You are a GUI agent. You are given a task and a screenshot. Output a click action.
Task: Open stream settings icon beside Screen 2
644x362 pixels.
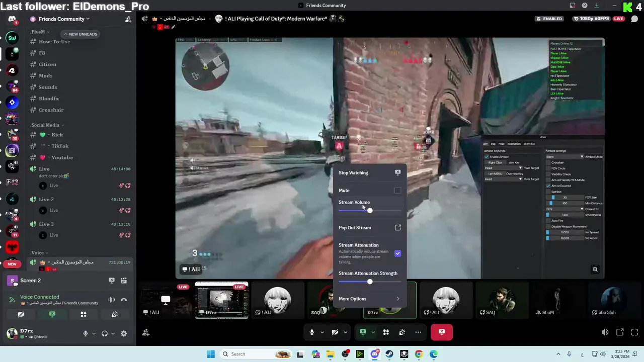pyautogui.click(x=124, y=281)
